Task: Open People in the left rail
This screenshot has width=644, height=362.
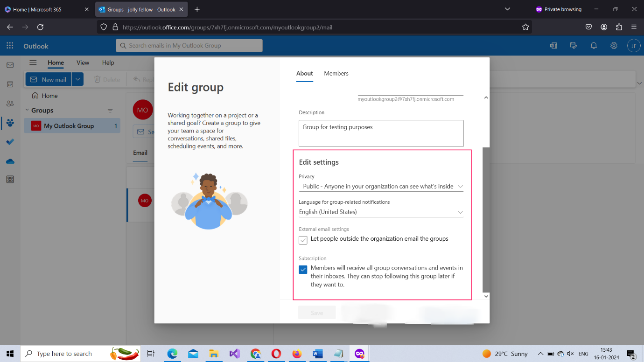Action: click(10, 104)
